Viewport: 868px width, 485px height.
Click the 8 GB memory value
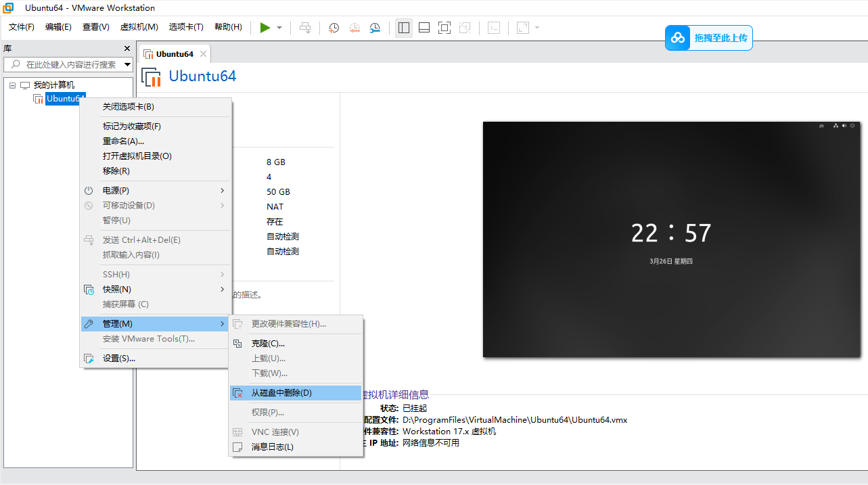(x=276, y=162)
